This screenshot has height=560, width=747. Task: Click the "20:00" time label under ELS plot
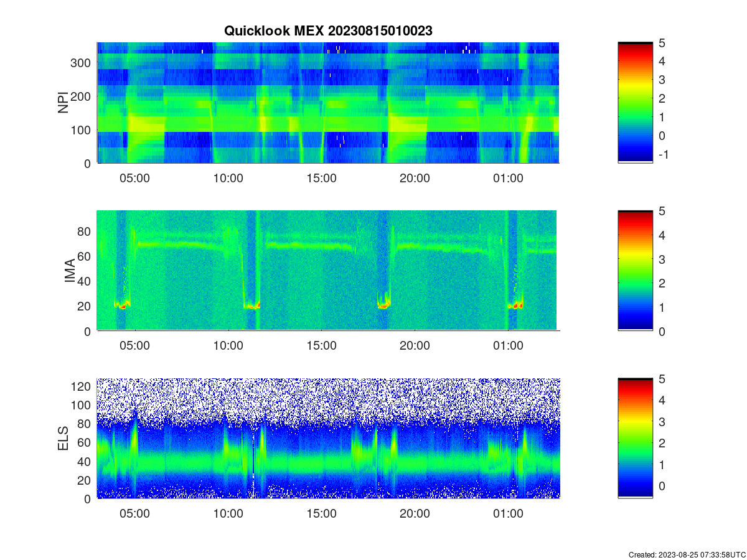click(415, 514)
